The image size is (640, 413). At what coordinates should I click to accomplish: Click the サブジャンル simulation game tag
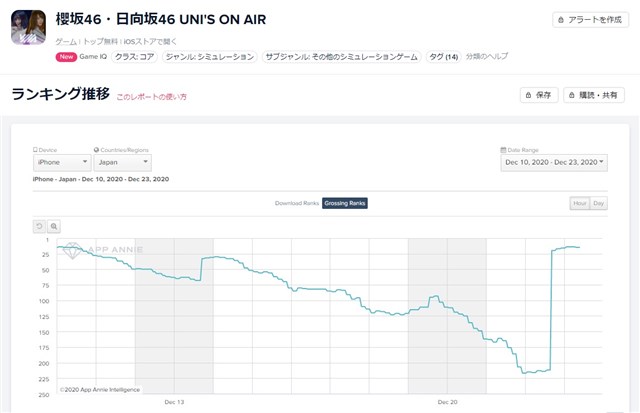point(341,57)
